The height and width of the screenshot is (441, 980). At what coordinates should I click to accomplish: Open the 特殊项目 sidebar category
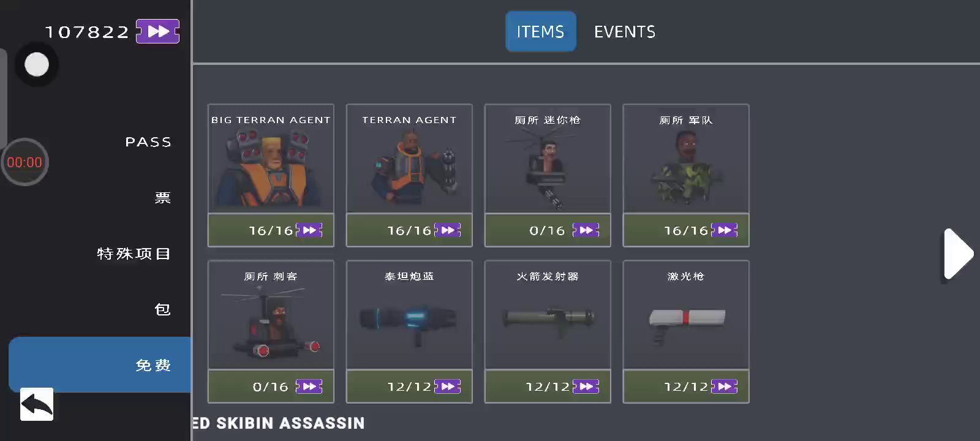coord(134,254)
